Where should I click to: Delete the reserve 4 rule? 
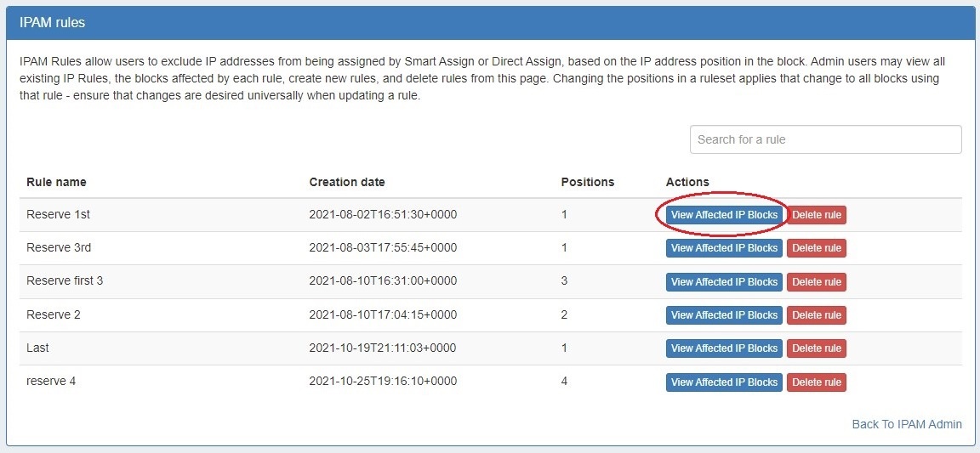click(816, 382)
